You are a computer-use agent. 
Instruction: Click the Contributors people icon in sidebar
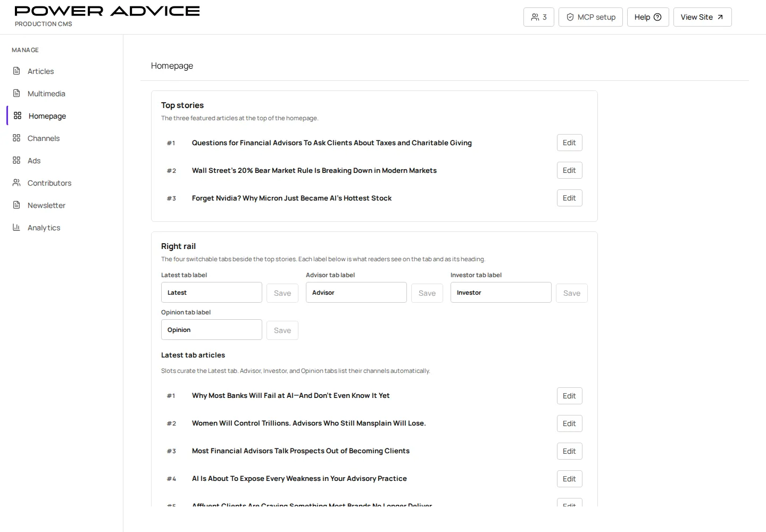(16, 182)
